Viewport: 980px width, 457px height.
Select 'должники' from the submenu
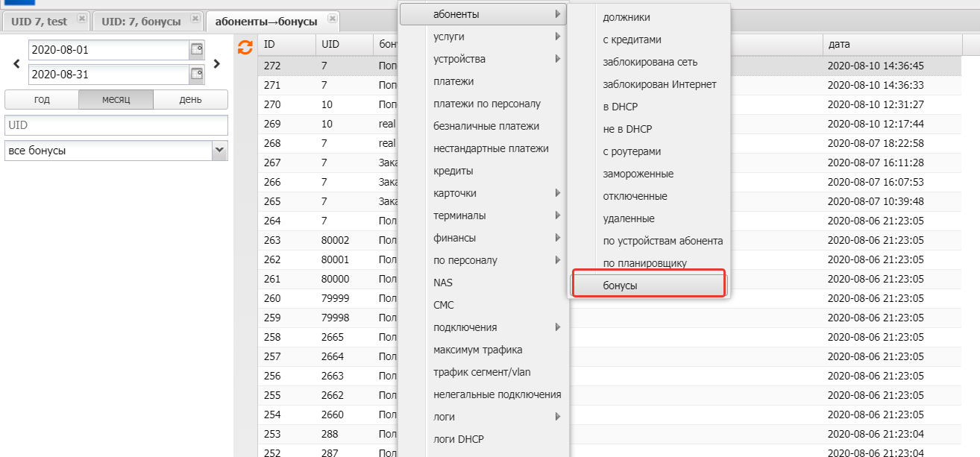click(x=626, y=17)
